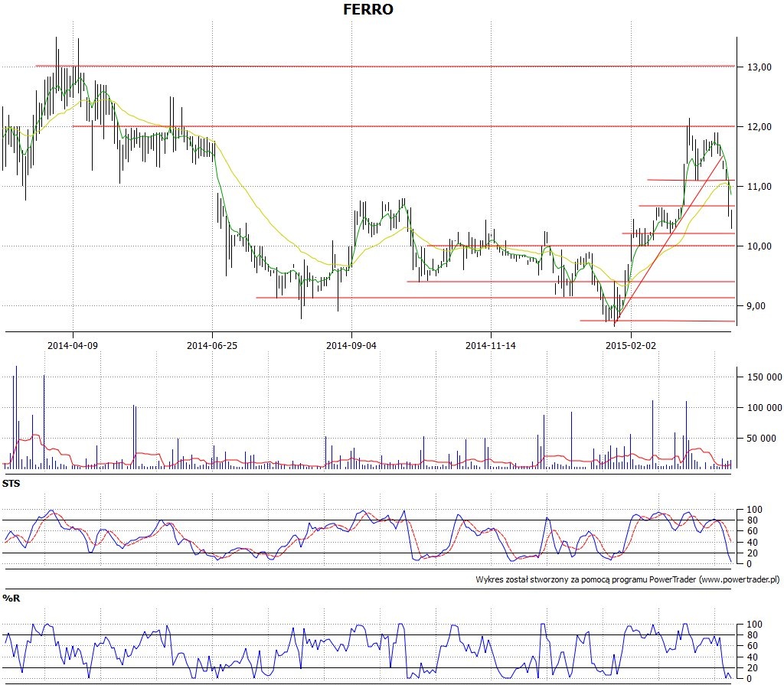Image resolution: width=784 pixels, height=685 pixels.
Task: Click the rising red trendline near 2015-02-02
Action: tap(670, 239)
